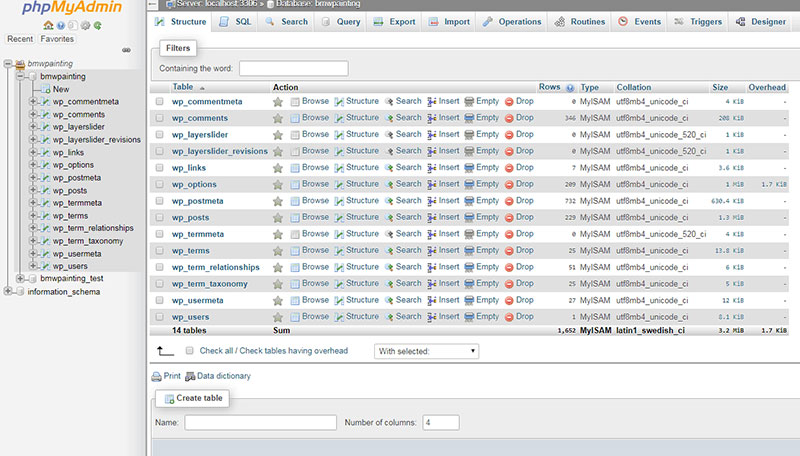Viewport: 800px width, 456px height.
Task: Open the Import tab
Action: click(449, 22)
